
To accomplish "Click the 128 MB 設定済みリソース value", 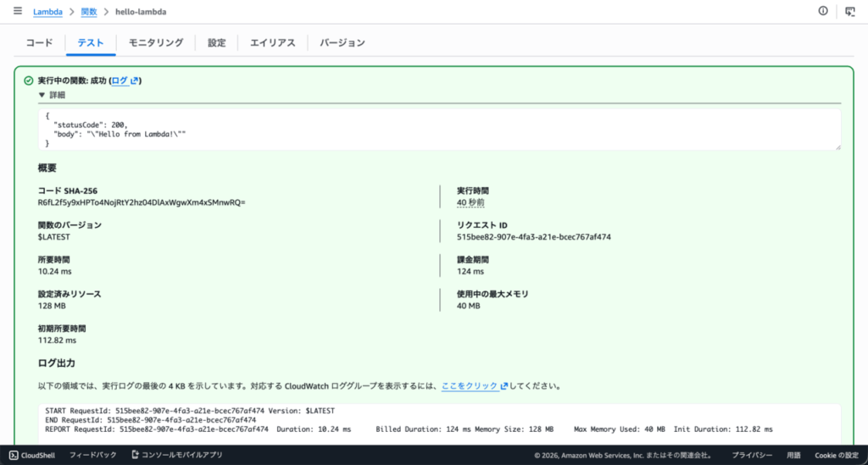I will [52, 306].
